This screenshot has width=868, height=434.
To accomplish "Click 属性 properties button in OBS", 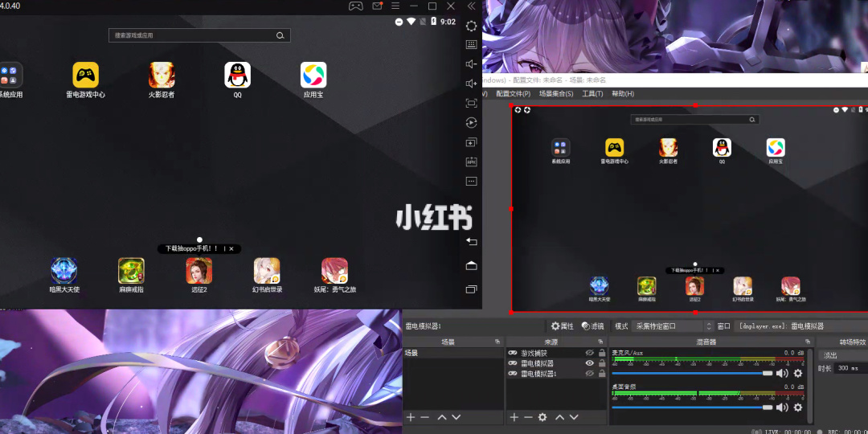I will pyautogui.click(x=563, y=326).
